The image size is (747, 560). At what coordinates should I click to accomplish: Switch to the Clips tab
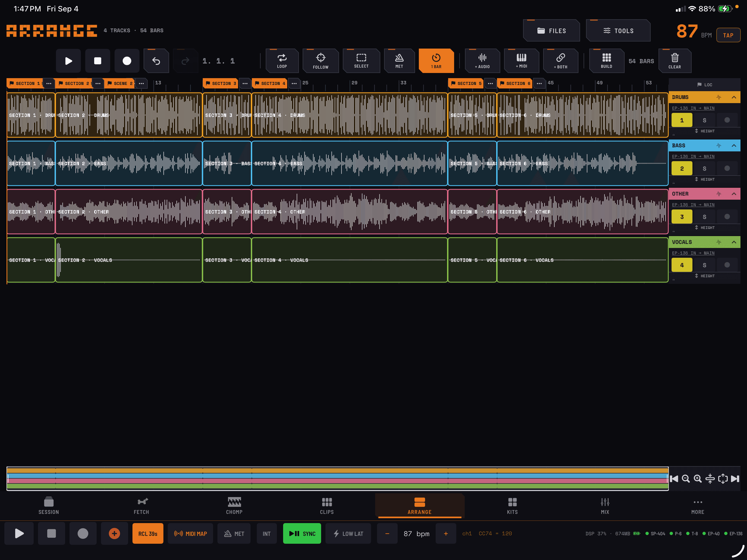[x=327, y=506]
